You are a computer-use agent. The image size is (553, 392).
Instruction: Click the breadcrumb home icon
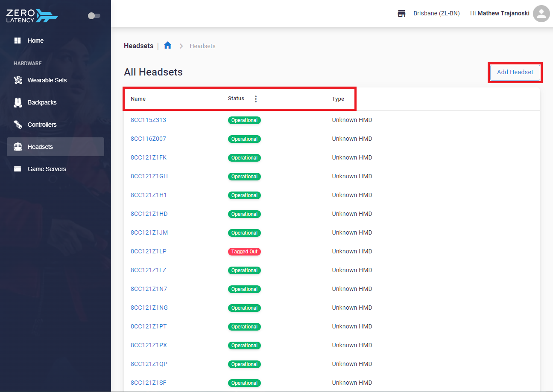point(167,45)
